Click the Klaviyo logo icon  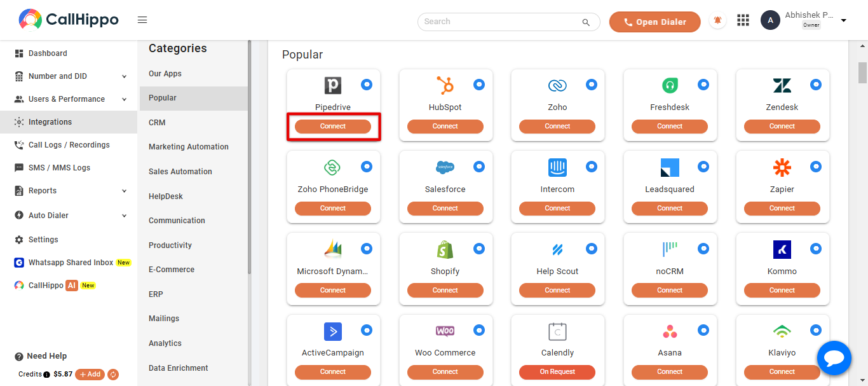[x=782, y=331]
